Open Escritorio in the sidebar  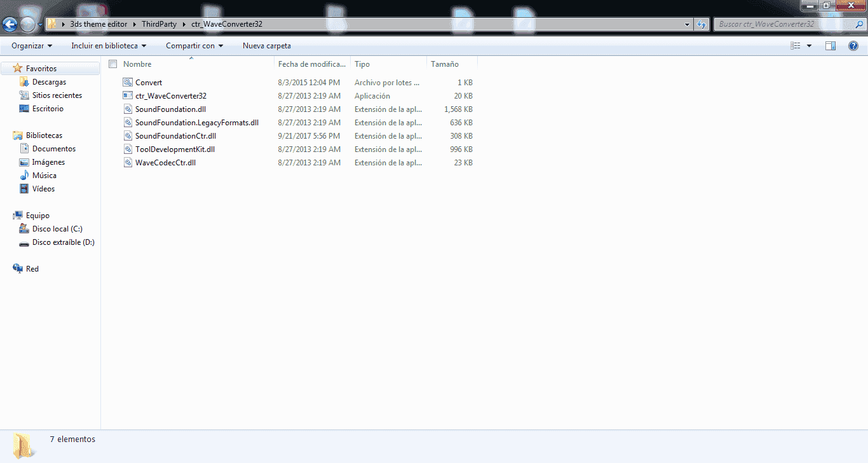[x=48, y=109]
